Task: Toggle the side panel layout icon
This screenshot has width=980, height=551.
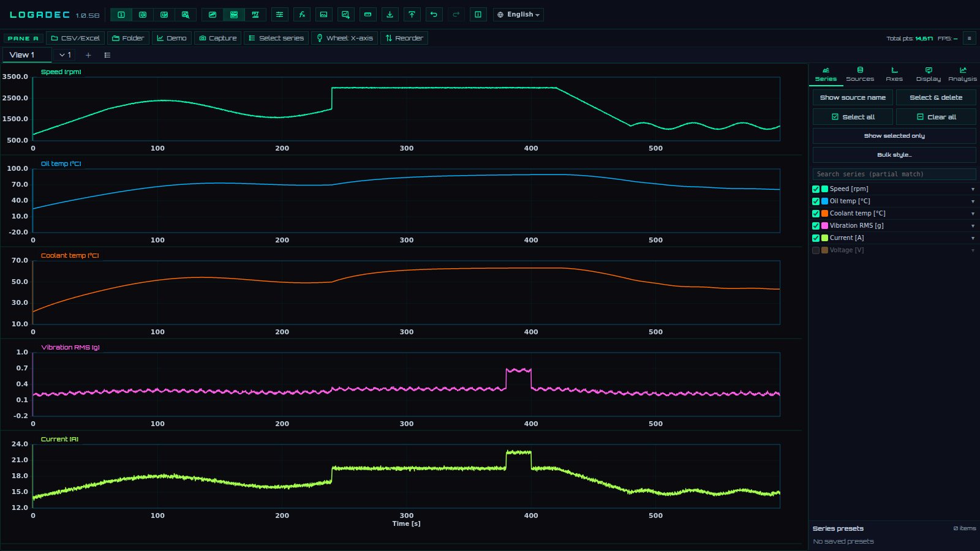Action: [478, 15]
